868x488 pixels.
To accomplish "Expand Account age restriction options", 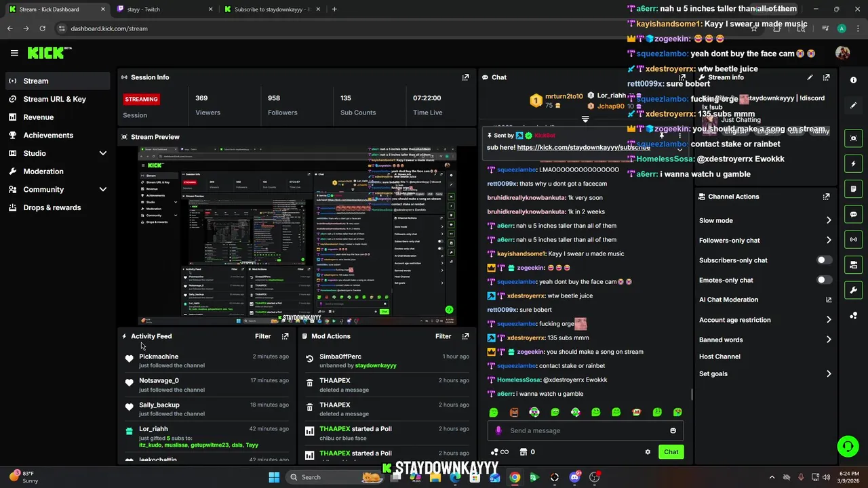I will [829, 320].
